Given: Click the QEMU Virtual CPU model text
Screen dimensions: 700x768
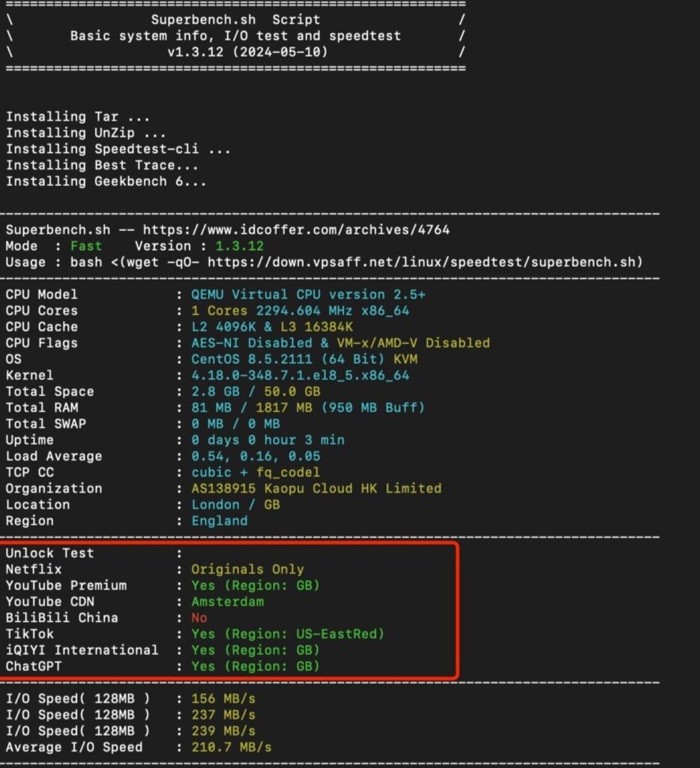Looking at the screenshot, I should (x=308, y=294).
